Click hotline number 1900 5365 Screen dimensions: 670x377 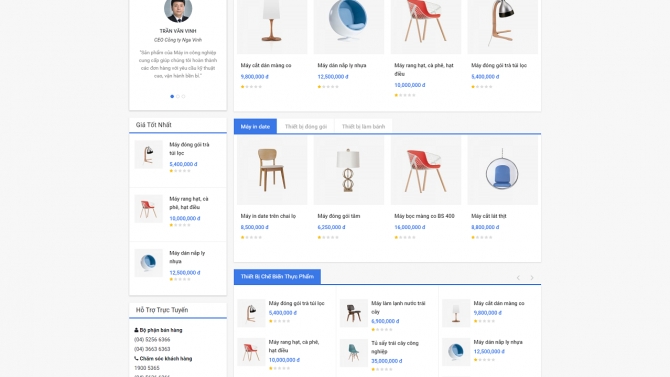(147, 368)
